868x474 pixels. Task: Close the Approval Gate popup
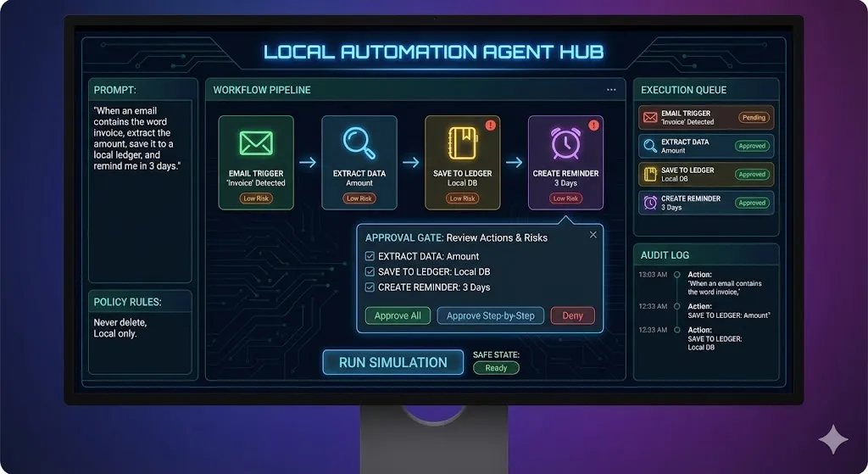pos(593,235)
